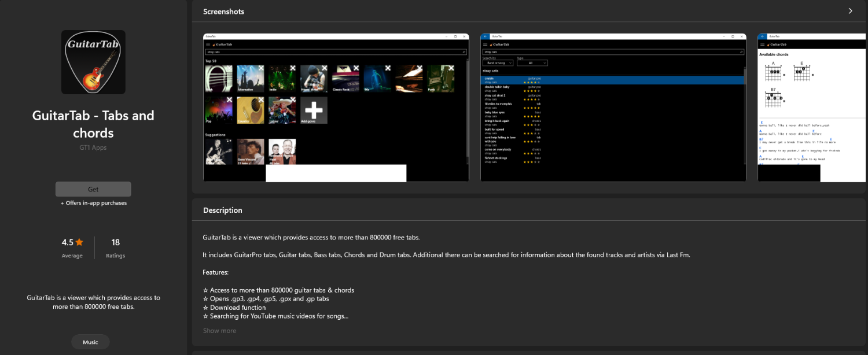The width and height of the screenshot is (868, 355).
Task: Click the hamburger menu icon in first screenshot
Action: pos(208,44)
